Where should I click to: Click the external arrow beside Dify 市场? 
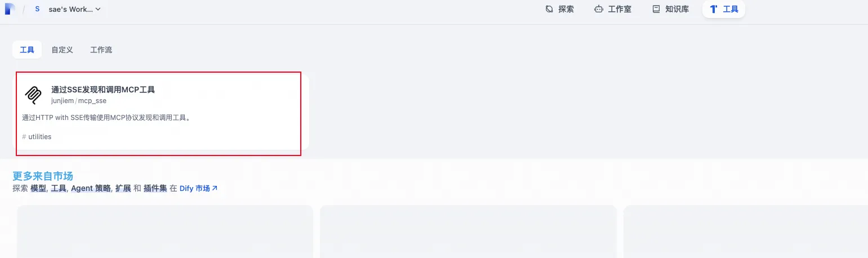(215, 188)
